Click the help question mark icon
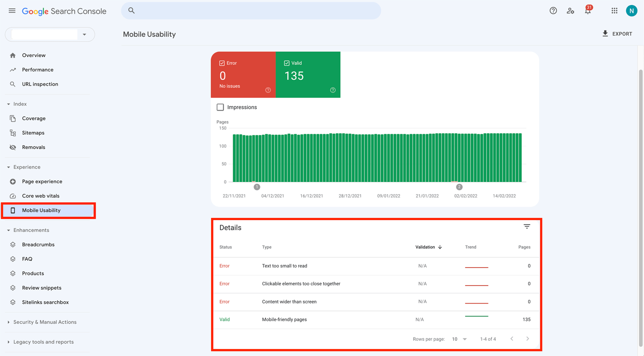 tap(553, 11)
